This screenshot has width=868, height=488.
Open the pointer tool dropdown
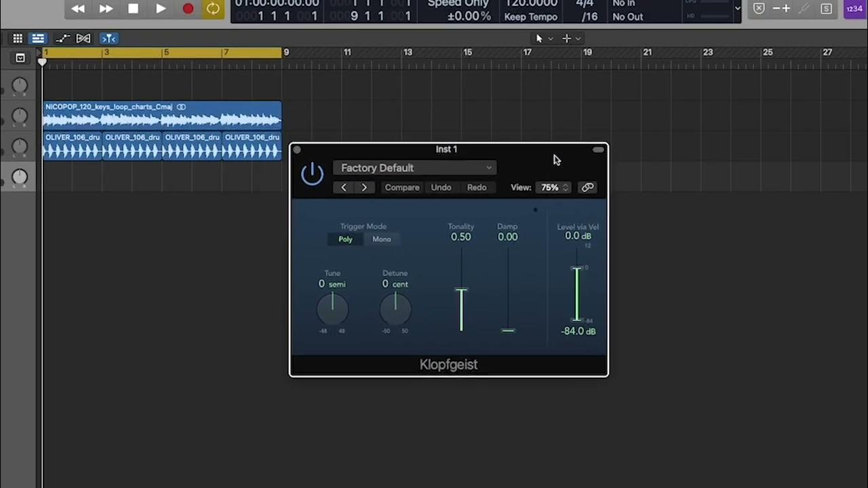pos(544,39)
